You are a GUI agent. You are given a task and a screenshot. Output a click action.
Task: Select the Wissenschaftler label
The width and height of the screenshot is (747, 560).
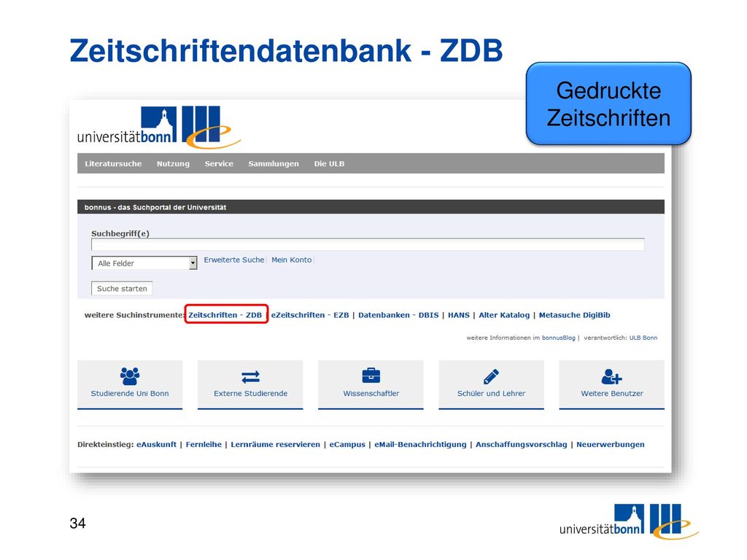point(371,393)
